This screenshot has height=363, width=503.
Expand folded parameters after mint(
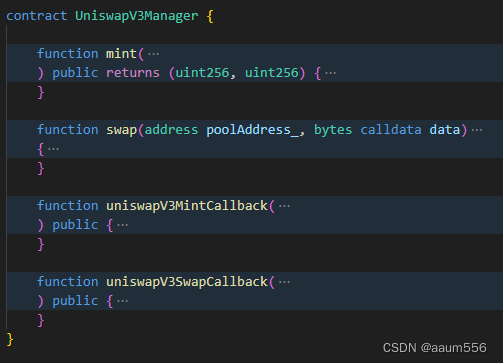point(153,54)
